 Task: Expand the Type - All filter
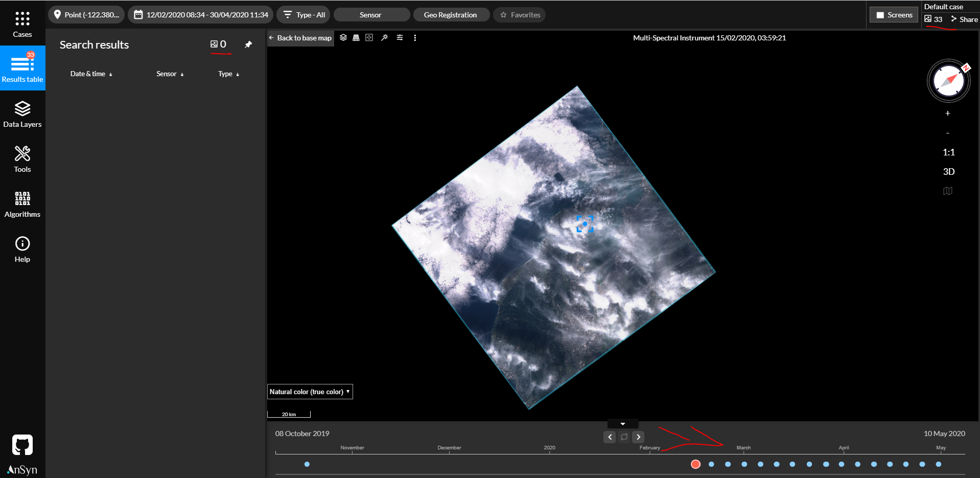pos(304,15)
